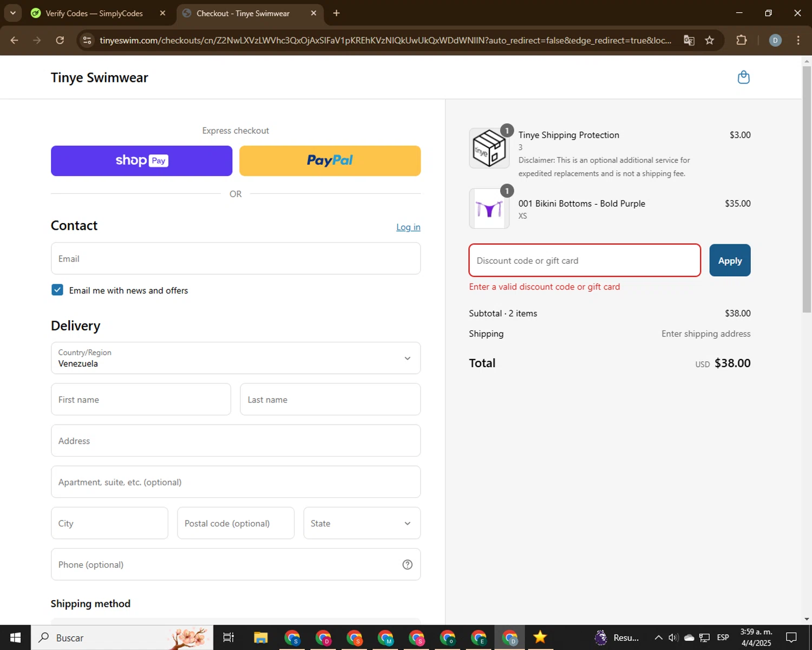Open the Windows Start menu
The height and width of the screenshot is (650, 812).
[15, 638]
